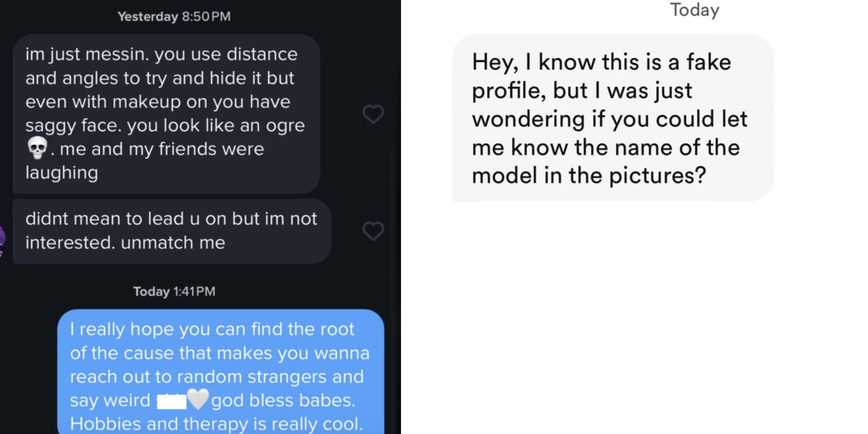Click the white censored box in reply

[172, 402]
